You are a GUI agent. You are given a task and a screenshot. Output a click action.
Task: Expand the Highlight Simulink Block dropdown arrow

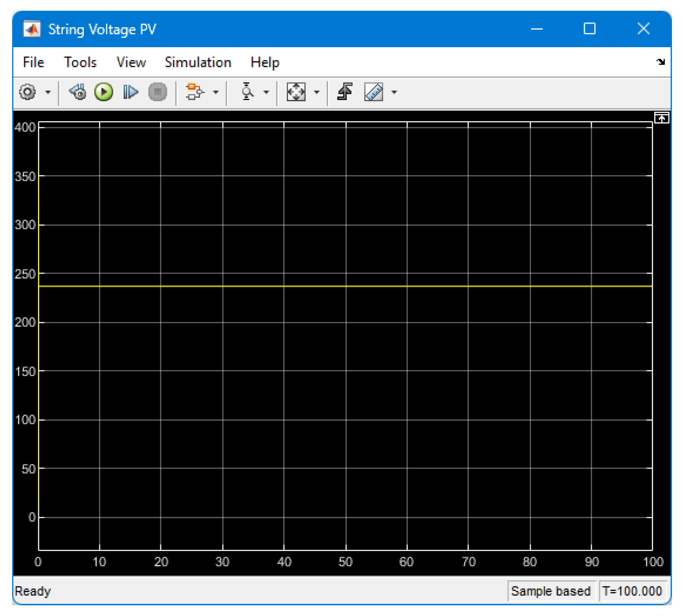216,92
